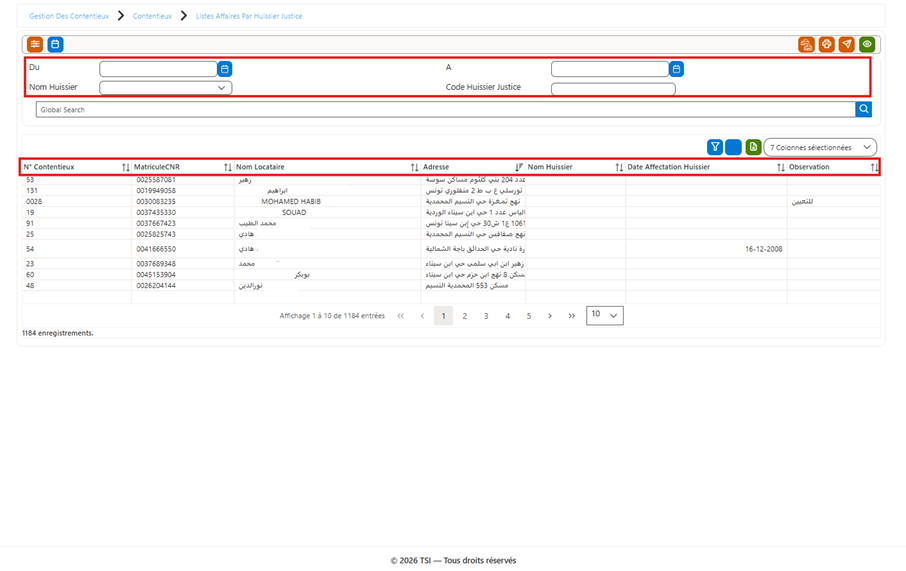
Task: Click the cell with matricule 0026204144
Action: coord(183,286)
